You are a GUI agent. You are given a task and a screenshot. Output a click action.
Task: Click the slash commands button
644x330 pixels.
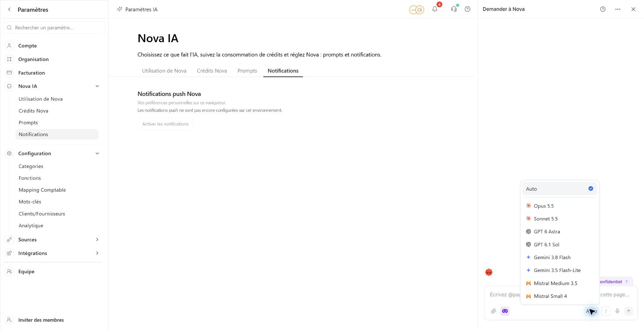tap(606, 311)
